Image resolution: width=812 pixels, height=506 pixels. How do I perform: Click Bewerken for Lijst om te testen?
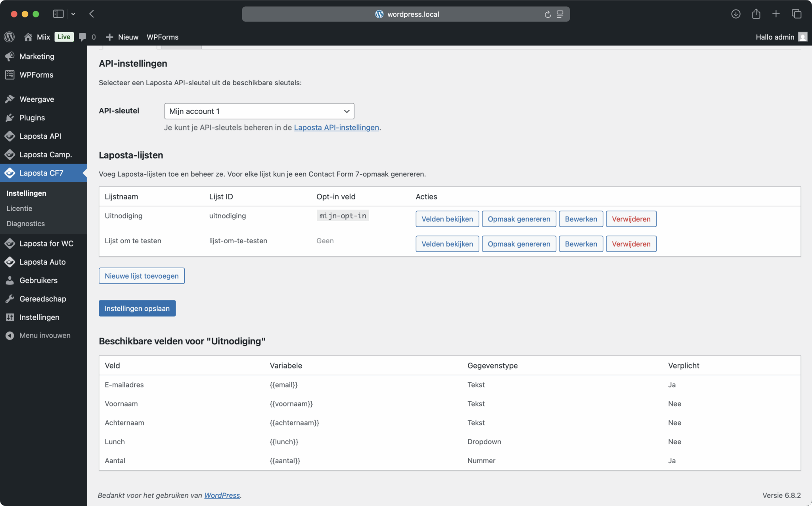(581, 244)
